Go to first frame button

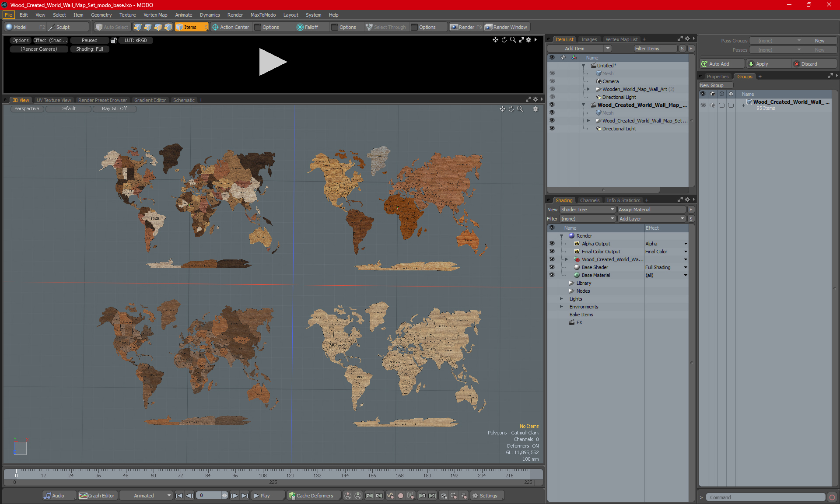[179, 496]
